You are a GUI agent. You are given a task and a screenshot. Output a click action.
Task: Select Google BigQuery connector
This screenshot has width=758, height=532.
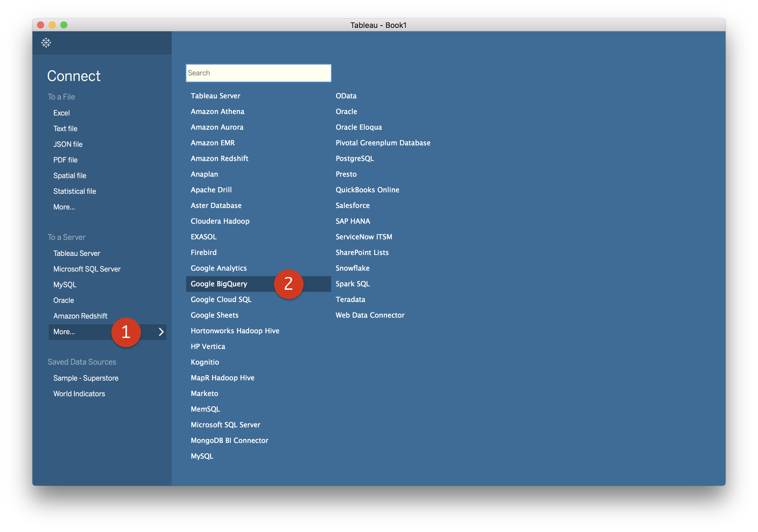219,284
